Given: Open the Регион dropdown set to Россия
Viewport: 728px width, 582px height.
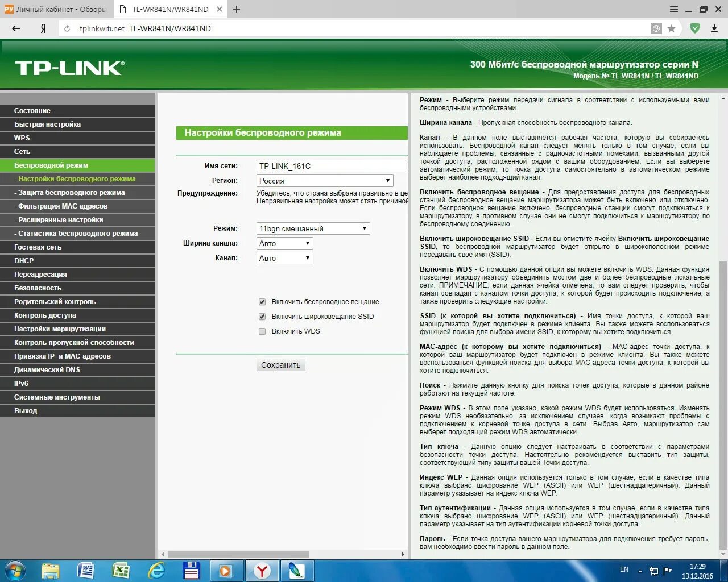Looking at the screenshot, I should [x=325, y=181].
